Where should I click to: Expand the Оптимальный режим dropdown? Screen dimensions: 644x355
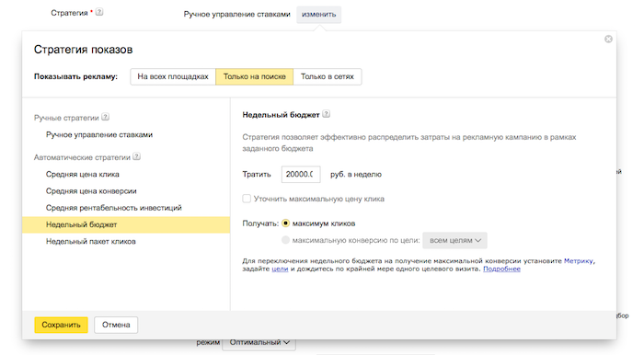pos(259,342)
